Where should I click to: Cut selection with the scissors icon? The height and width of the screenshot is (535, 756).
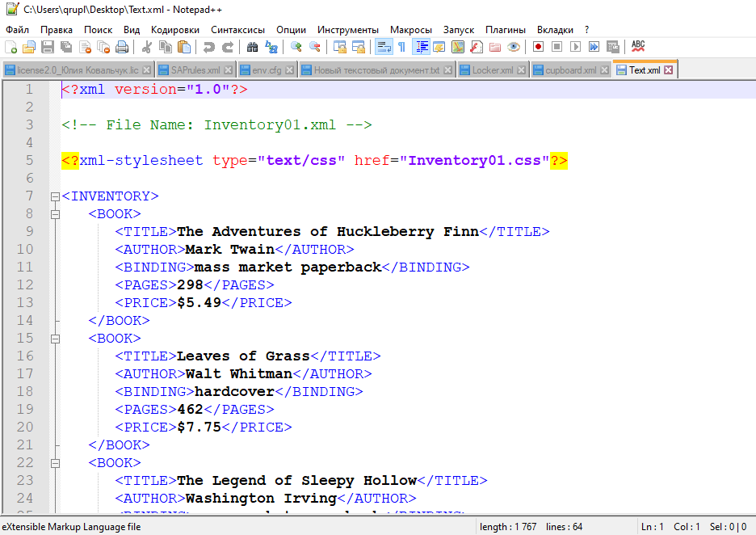pos(147,47)
